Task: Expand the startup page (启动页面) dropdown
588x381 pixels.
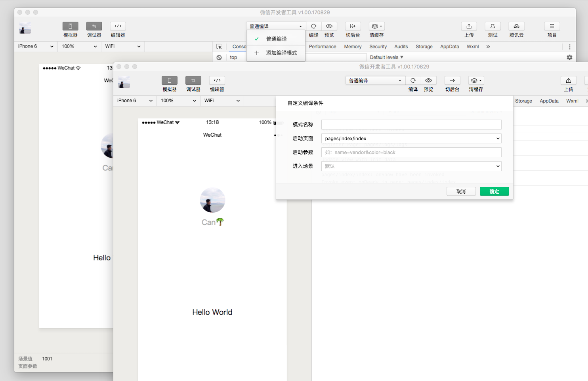Action: pyautogui.click(x=411, y=139)
